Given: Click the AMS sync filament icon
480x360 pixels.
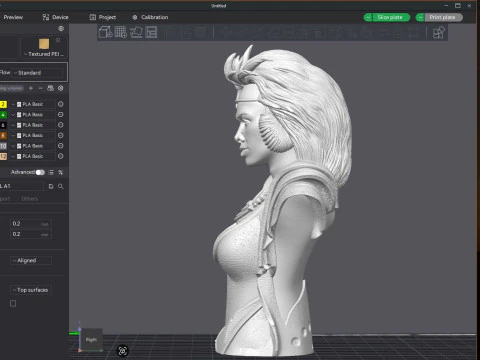Looking at the screenshot, I should [x=50, y=88].
